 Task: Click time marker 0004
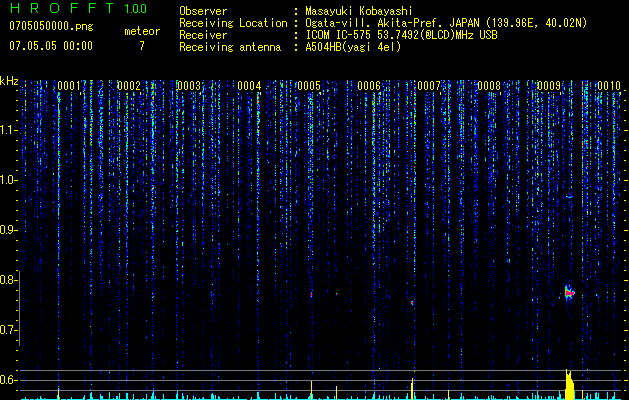click(x=249, y=86)
